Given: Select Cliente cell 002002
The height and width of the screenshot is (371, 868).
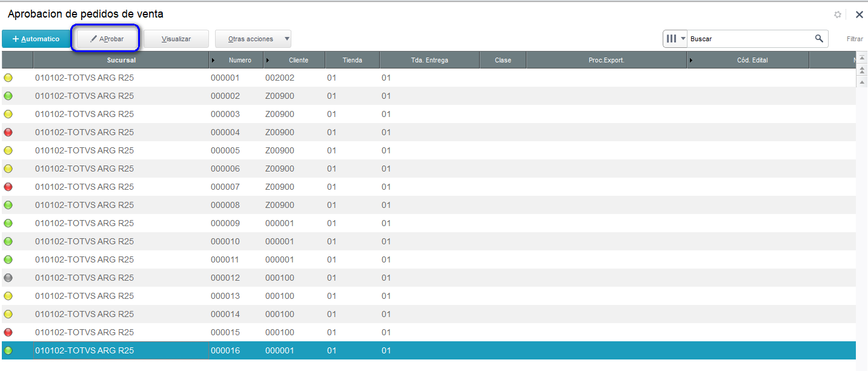Looking at the screenshot, I should click(280, 78).
